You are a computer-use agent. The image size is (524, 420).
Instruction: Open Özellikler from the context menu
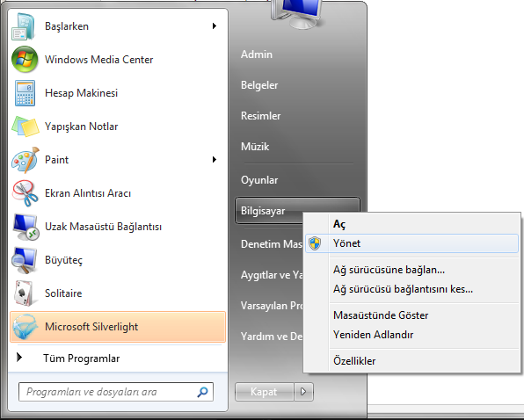411,361
